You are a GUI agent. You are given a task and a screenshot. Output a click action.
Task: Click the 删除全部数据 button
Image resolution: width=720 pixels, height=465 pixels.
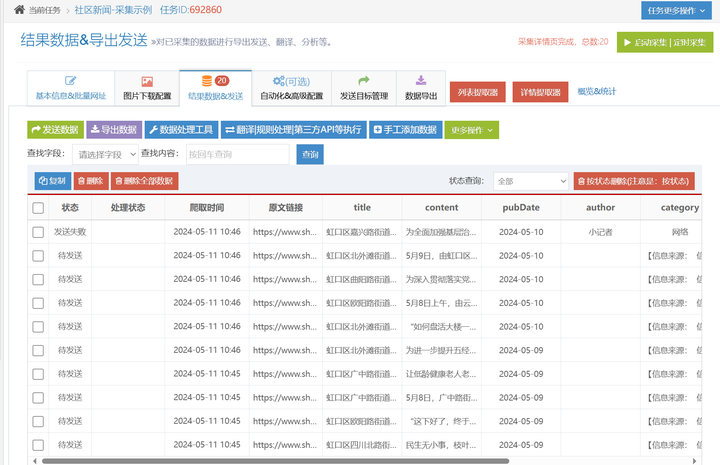click(144, 181)
